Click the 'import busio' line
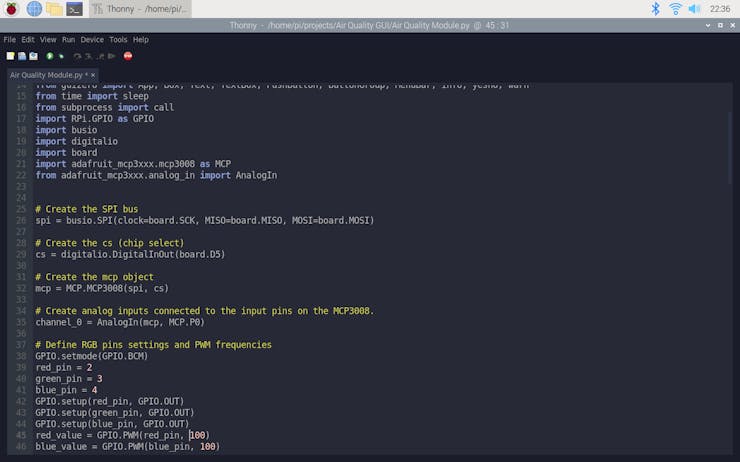The image size is (740, 462). [x=67, y=130]
